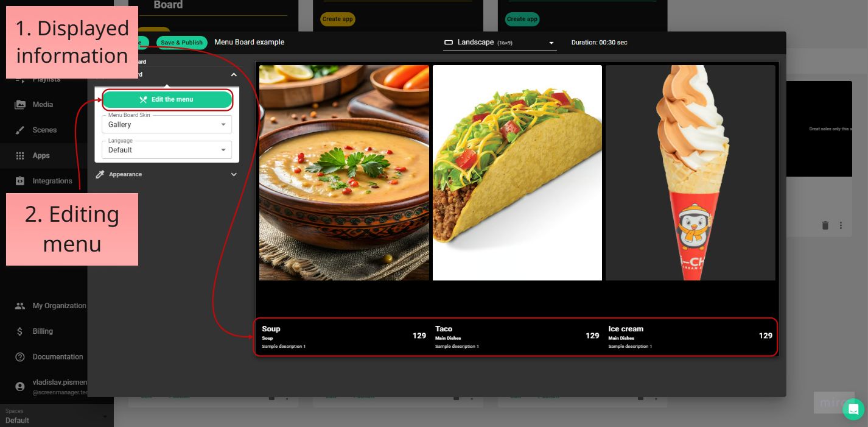This screenshot has height=427, width=868.
Task: Select the Taco photo in the preview
Action: click(517, 172)
